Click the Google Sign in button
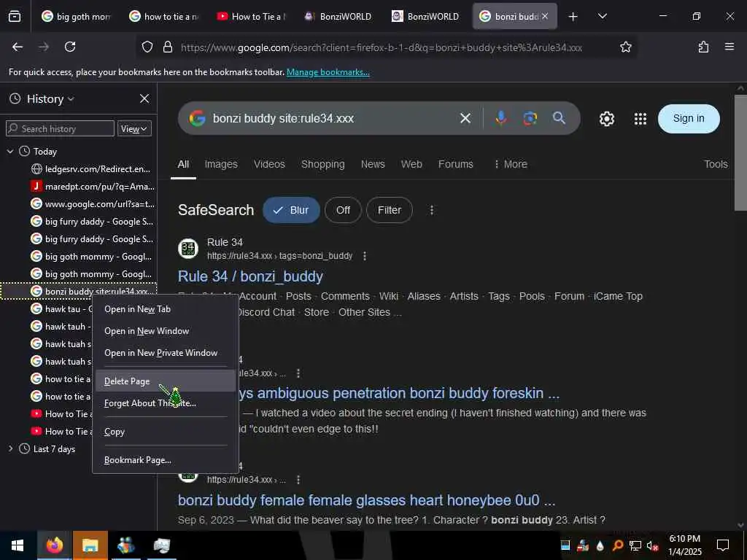This screenshot has height=560, width=747. tap(689, 119)
